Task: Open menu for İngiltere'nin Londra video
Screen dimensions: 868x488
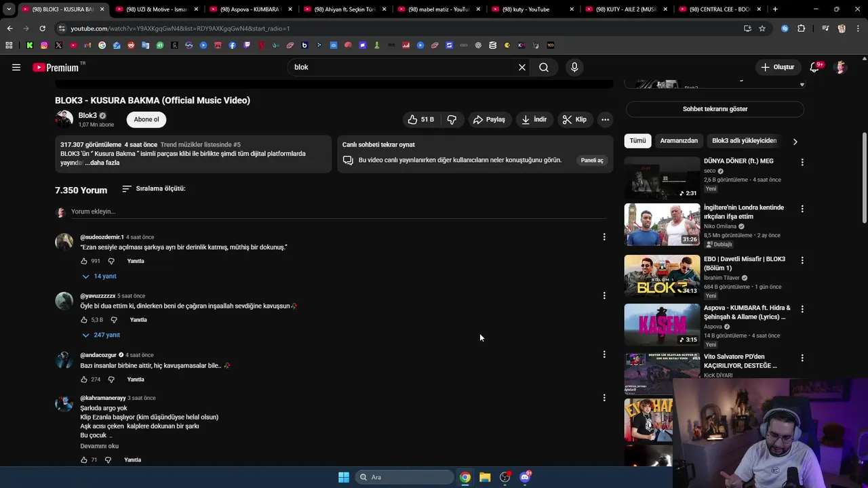Action: 802,209
